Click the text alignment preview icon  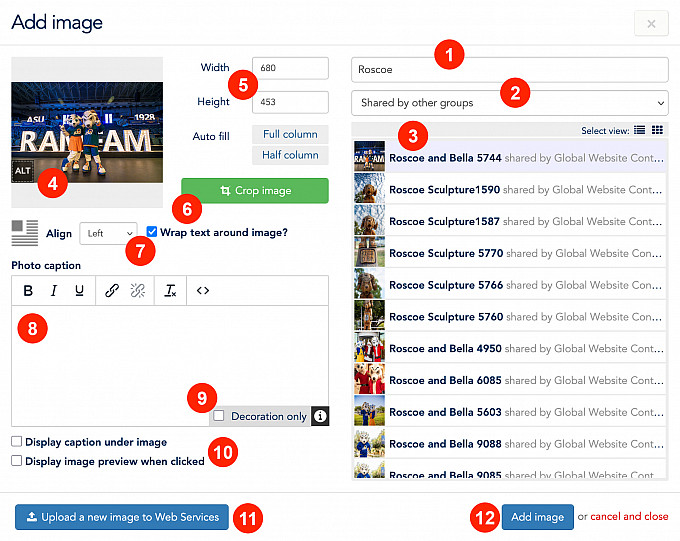coord(25,233)
